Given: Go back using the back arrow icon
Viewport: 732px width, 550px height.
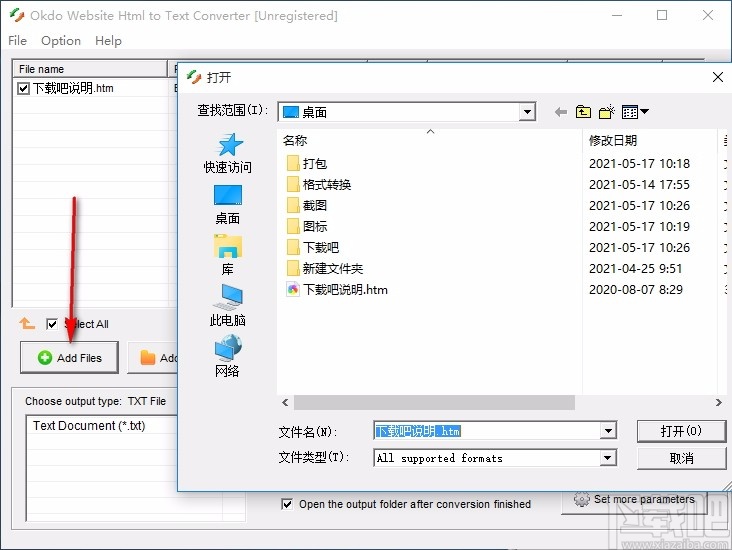Looking at the screenshot, I should tap(561, 112).
